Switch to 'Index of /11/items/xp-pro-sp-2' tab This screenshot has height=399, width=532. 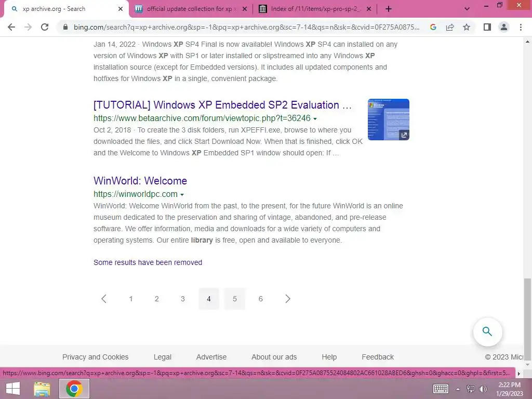[315, 9]
